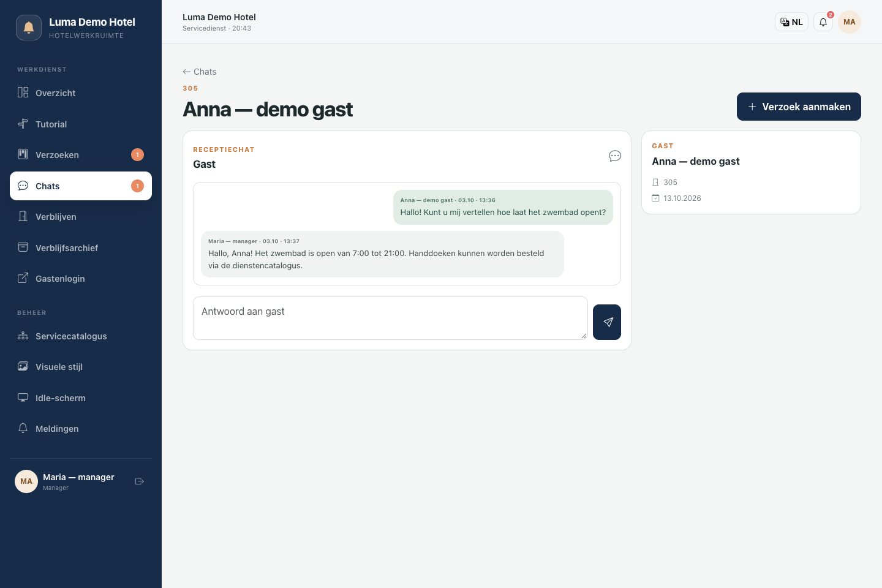The height and width of the screenshot is (588, 882).
Task: Open the Gastenlogin external link
Action: (x=81, y=279)
